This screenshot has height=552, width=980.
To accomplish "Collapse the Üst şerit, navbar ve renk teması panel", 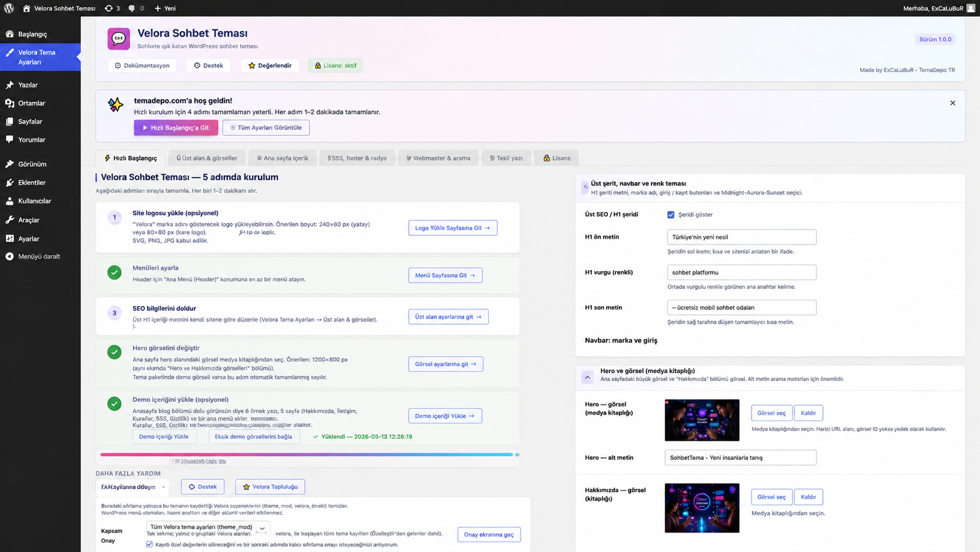I will pos(585,187).
